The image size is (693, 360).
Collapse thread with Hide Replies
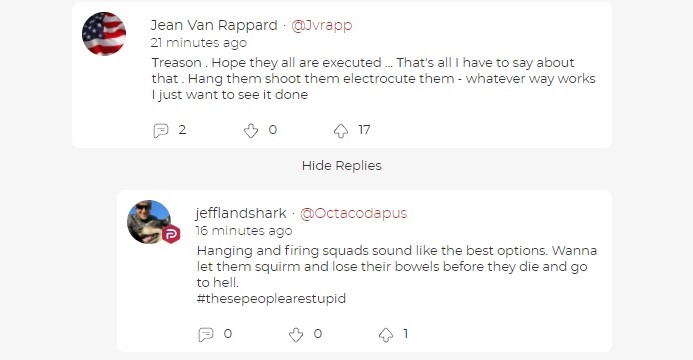pos(342,166)
